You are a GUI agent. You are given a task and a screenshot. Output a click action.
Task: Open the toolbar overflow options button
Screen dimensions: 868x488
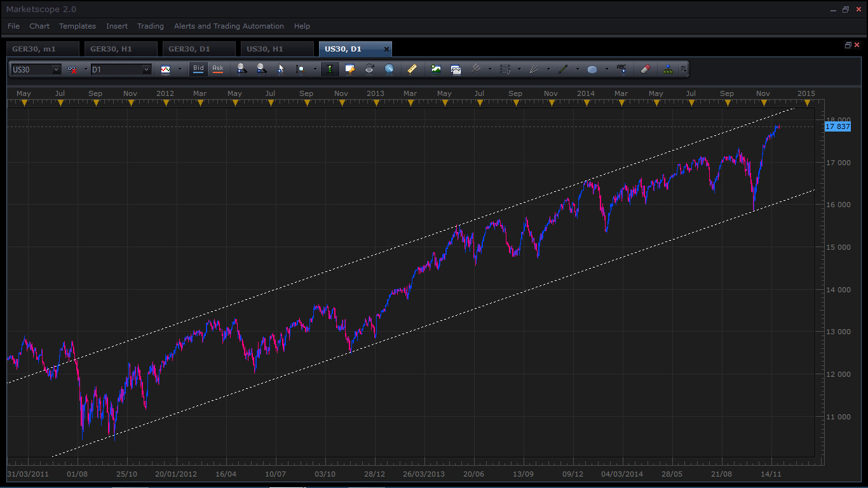point(683,69)
